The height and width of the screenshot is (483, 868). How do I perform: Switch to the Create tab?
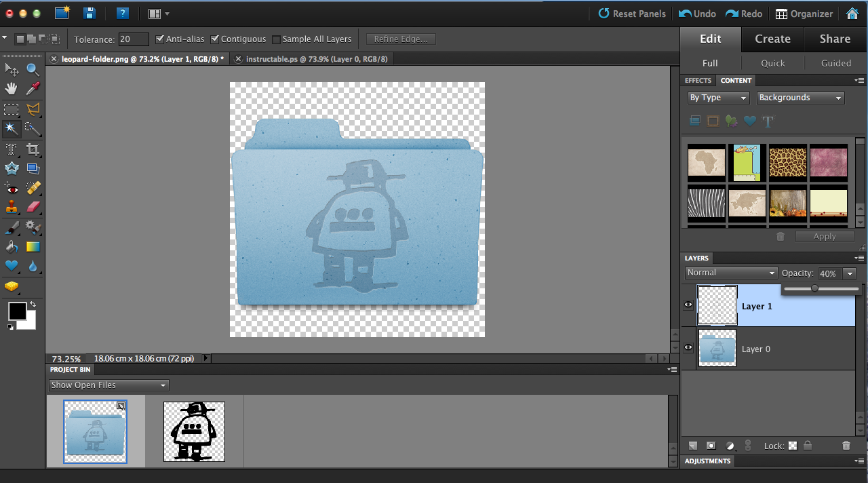772,39
